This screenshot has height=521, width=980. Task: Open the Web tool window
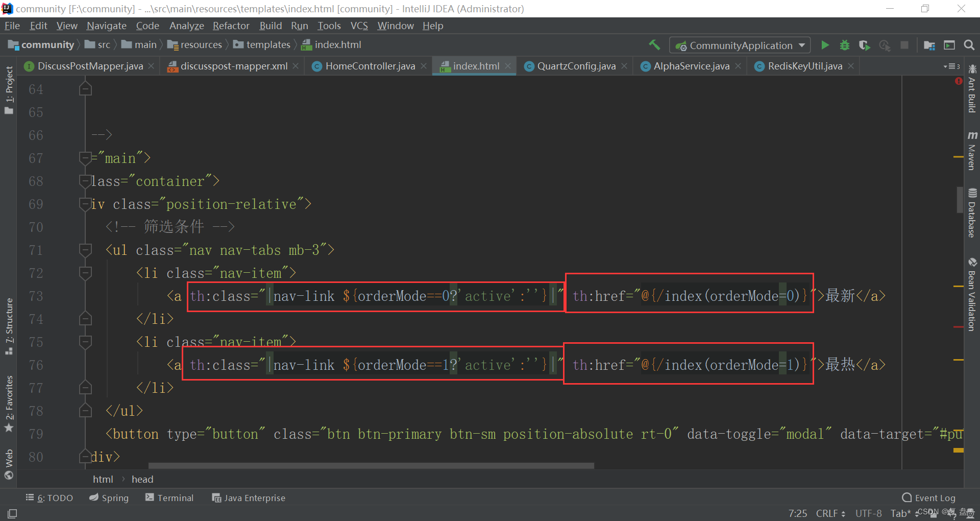[x=9, y=464]
